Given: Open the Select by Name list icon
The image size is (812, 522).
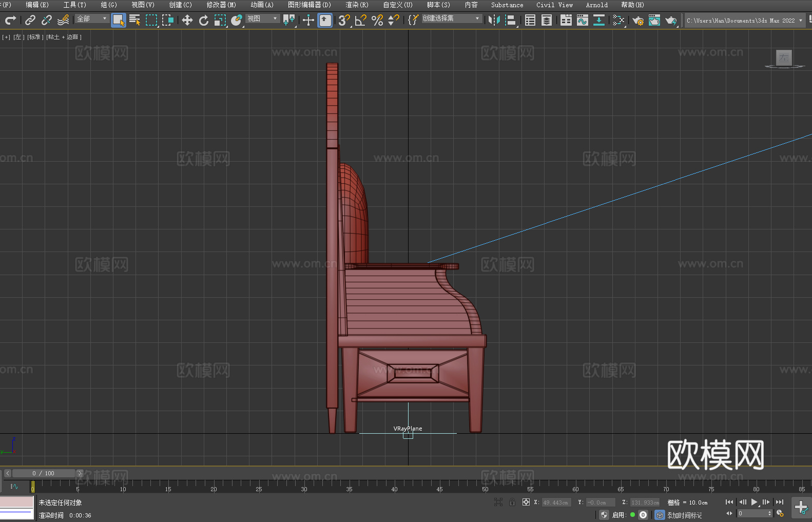Looking at the screenshot, I should coord(135,20).
